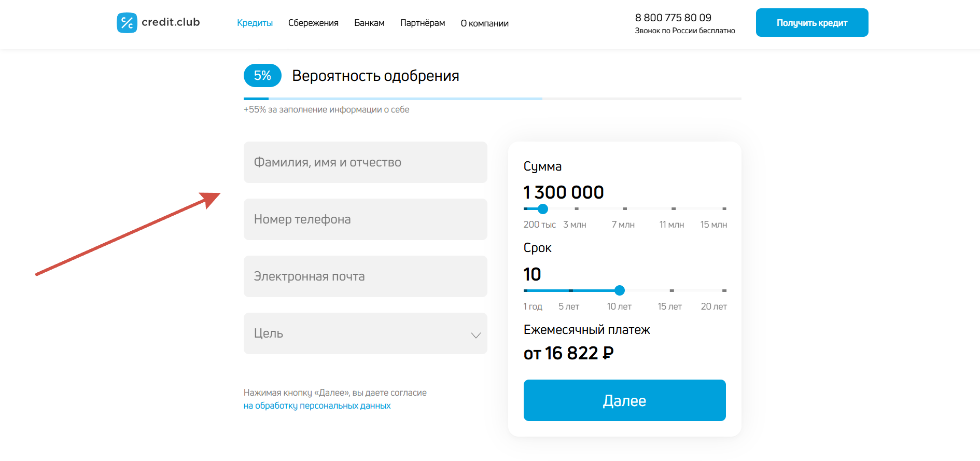The width and height of the screenshot is (980, 461).
Task: Click the approval probability progress bar
Action: click(x=493, y=99)
